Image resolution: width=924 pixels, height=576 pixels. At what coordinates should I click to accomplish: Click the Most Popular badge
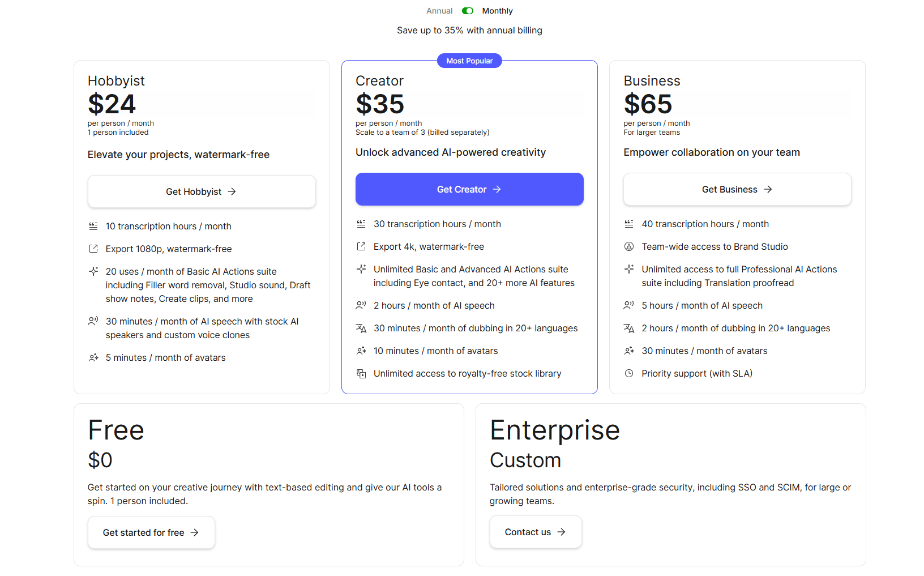tap(469, 61)
